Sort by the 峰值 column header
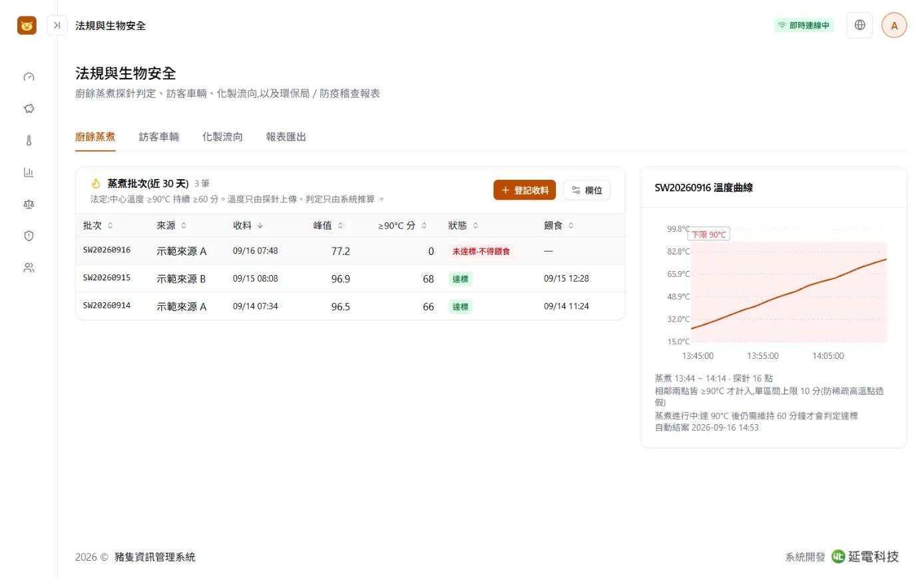The height and width of the screenshot is (578, 924). (328, 226)
